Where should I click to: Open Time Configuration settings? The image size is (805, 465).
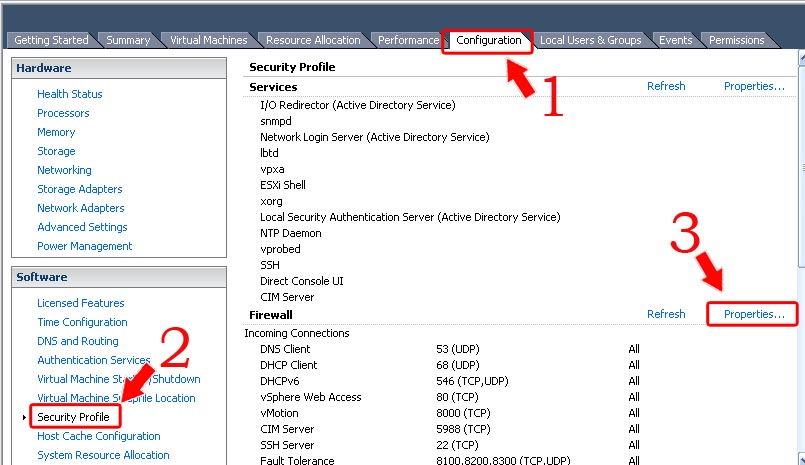(82, 322)
